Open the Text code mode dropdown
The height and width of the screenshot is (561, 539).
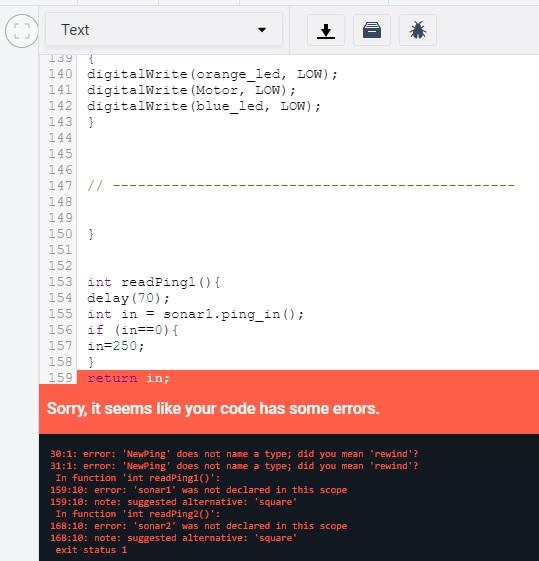(164, 30)
